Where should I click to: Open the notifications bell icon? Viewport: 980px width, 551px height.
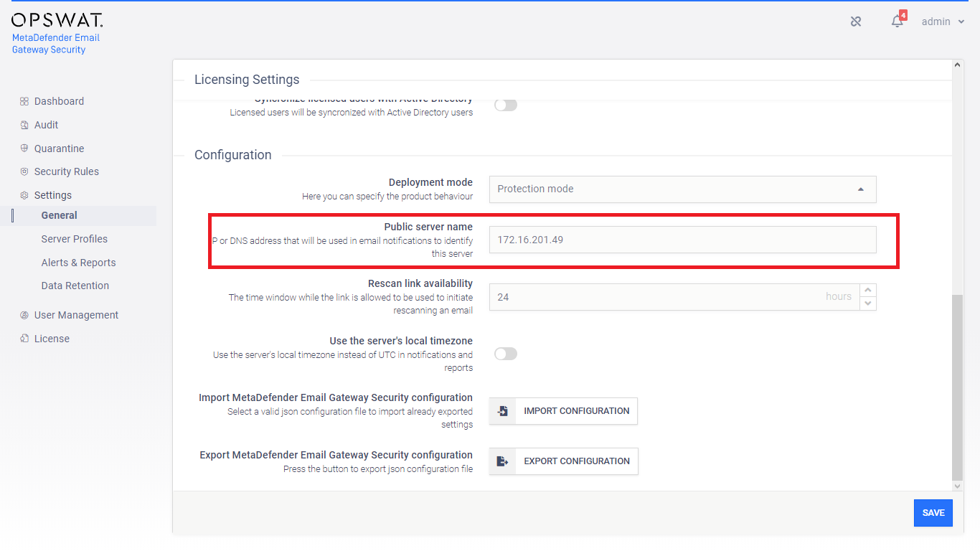click(x=897, y=22)
